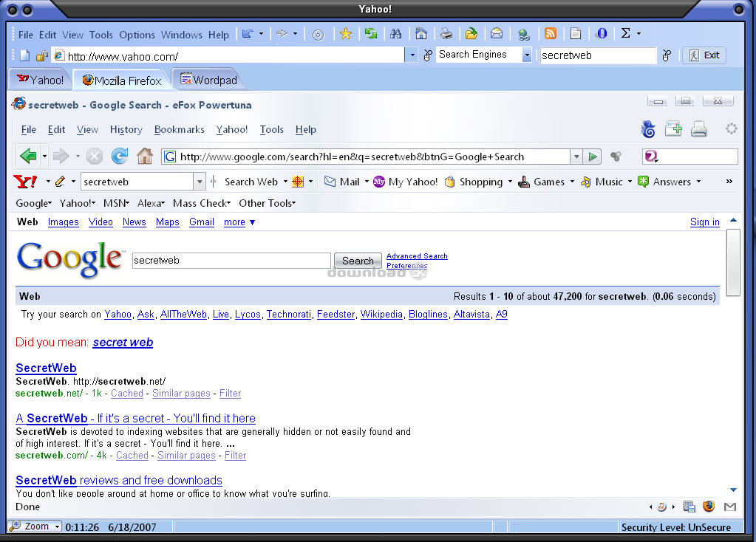Click the outer search field containing secretweb

(x=598, y=55)
